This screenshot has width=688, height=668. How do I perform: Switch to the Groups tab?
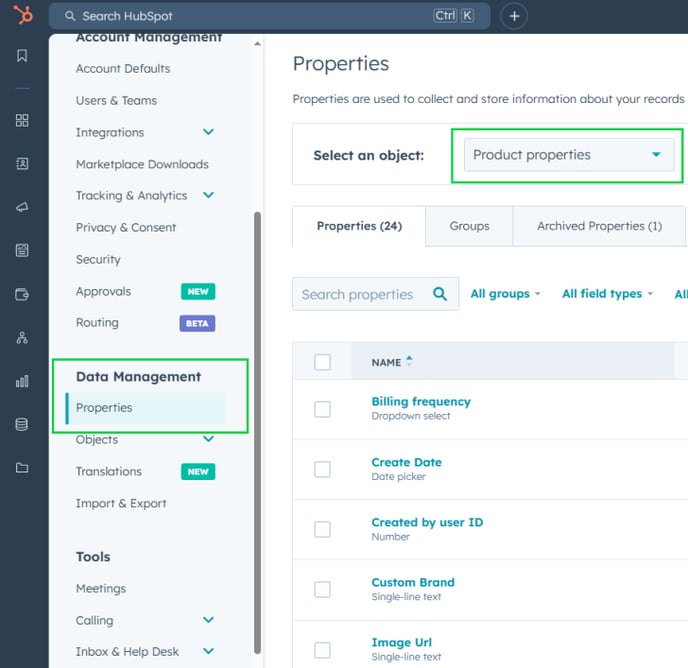coord(469,226)
